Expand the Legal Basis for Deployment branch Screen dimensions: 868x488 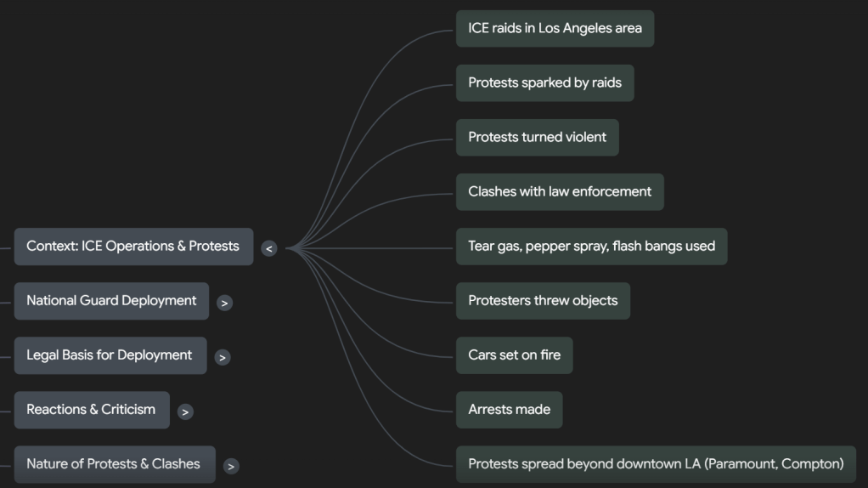point(223,357)
